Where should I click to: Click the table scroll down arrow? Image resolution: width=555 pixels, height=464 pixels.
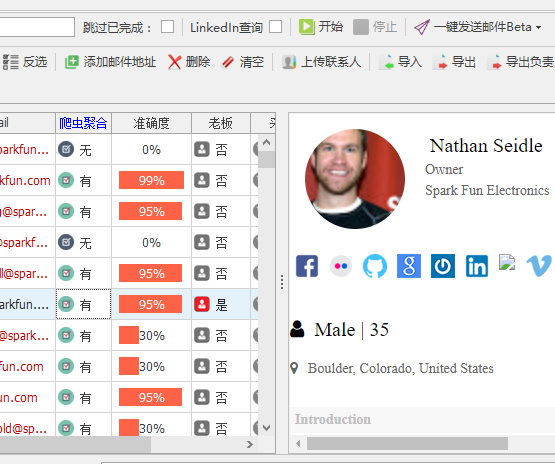click(x=267, y=428)
